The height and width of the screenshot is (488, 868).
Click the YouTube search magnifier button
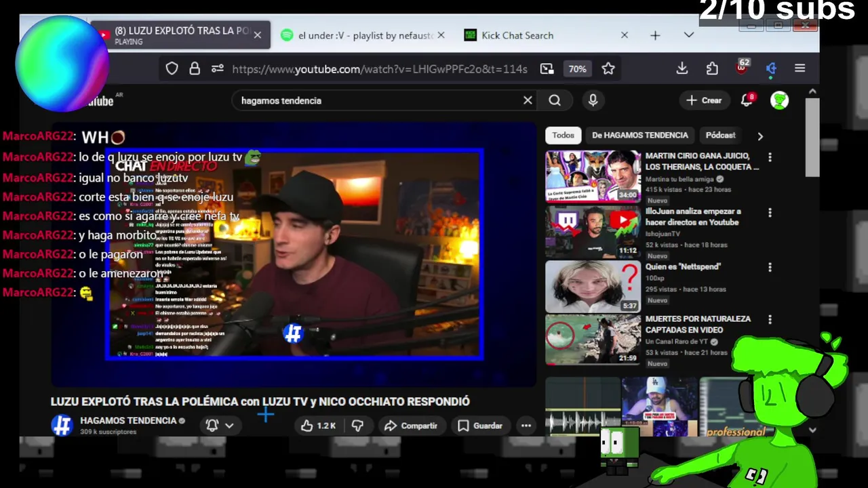(555, 100)
